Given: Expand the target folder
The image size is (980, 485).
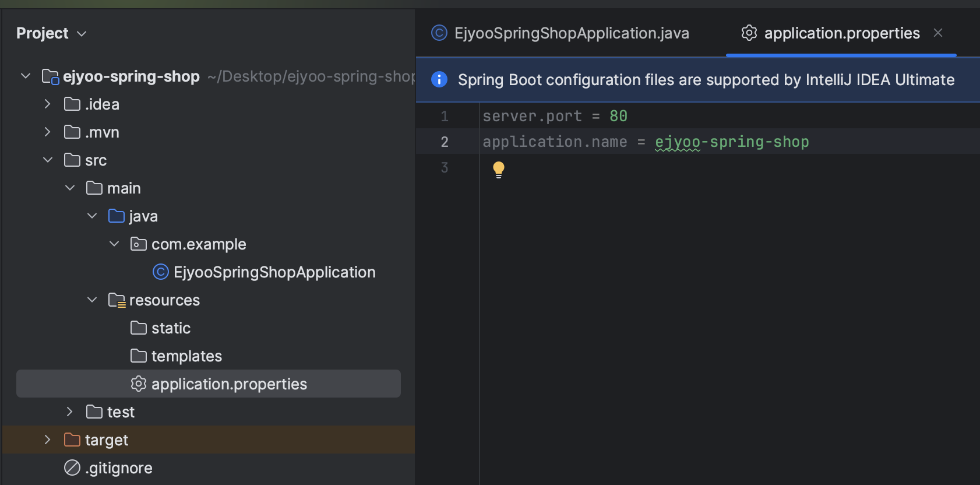Looking at the screenshot, I should (48, 440).
